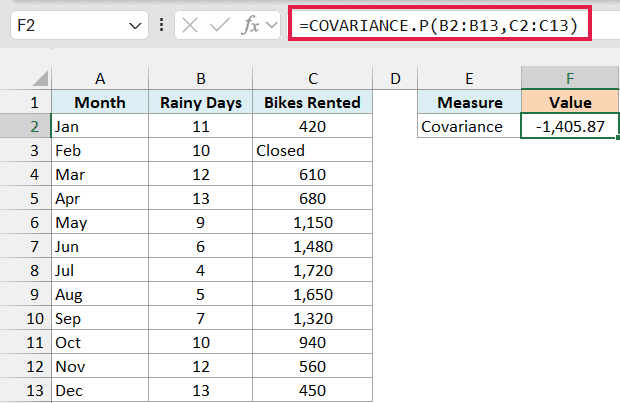
Task: Select the Closed cell in Bikes Rented
Action: pos(312,151)
